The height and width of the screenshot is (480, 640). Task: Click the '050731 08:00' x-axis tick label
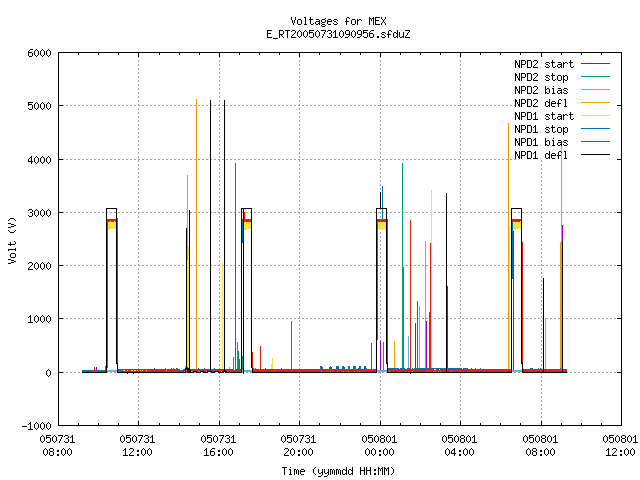pyautogui.click(x=58, y=446)
